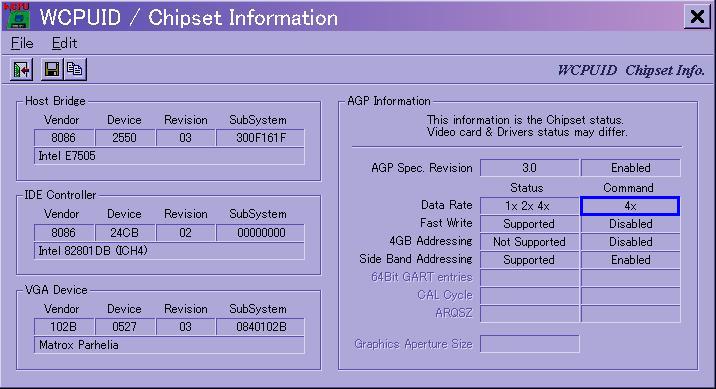Click the Fast Write Disabled command field
The height and width of the screenshot is (389, 716).
(x=631, y=224)
